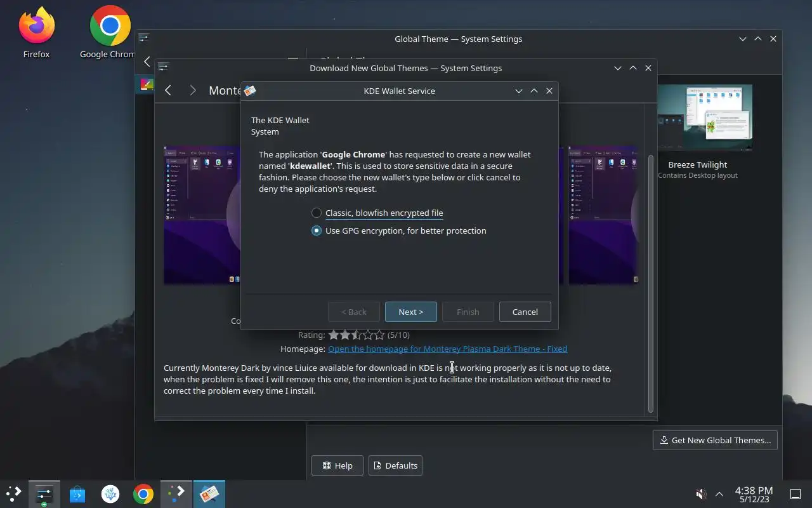812x508 pixels.
Task: Open window menu icon of Global Theme window
Action: pos(144,38)
